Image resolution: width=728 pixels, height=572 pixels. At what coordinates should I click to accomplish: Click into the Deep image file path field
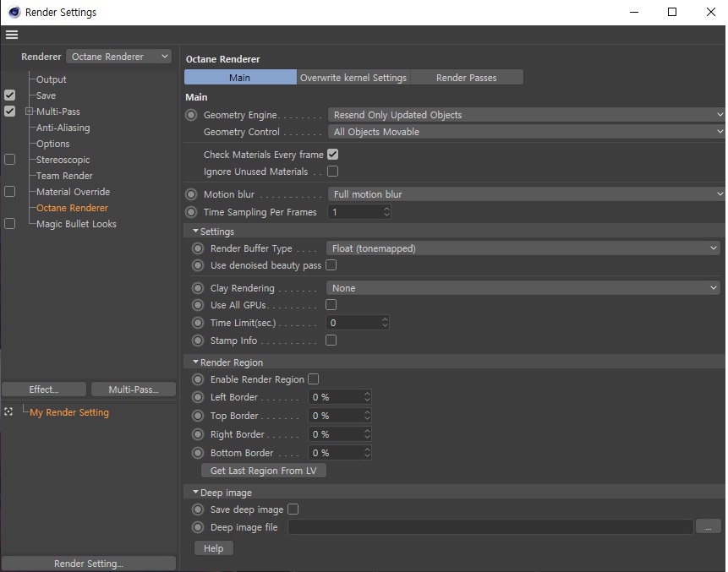pos(490,527)
